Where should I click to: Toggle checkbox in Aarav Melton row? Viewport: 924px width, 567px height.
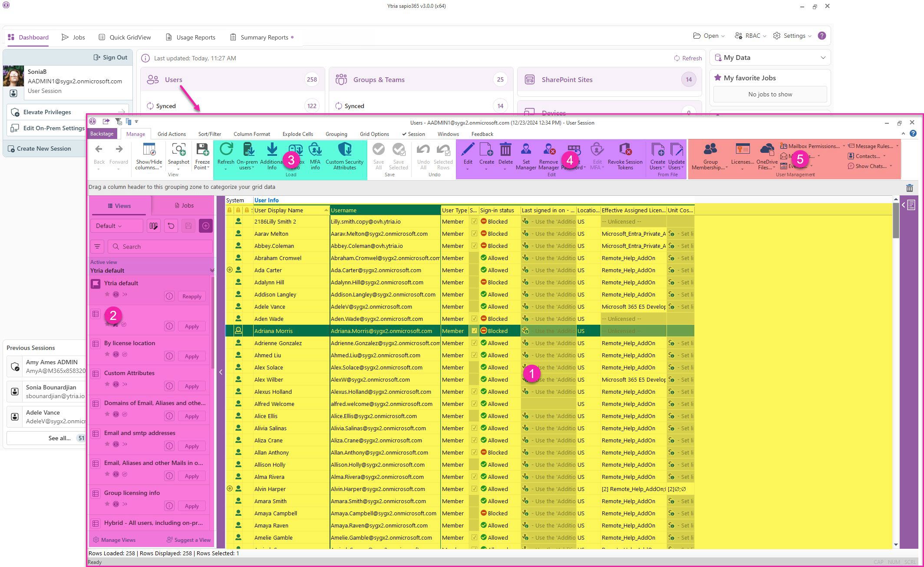coord(474,234)
